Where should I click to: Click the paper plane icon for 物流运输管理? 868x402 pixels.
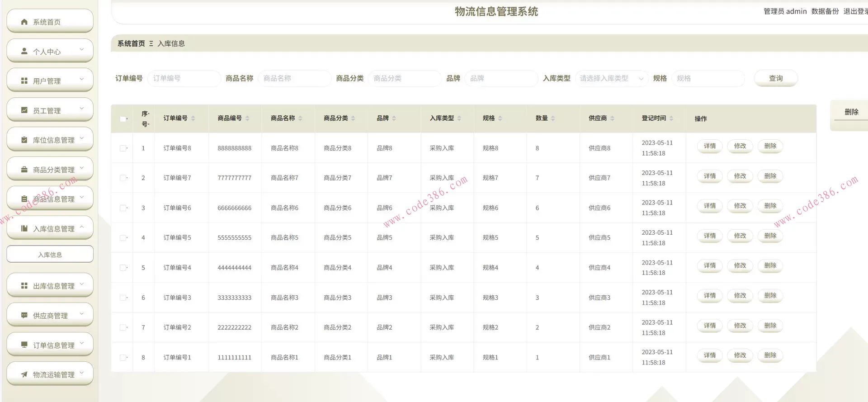click(24, 374)
